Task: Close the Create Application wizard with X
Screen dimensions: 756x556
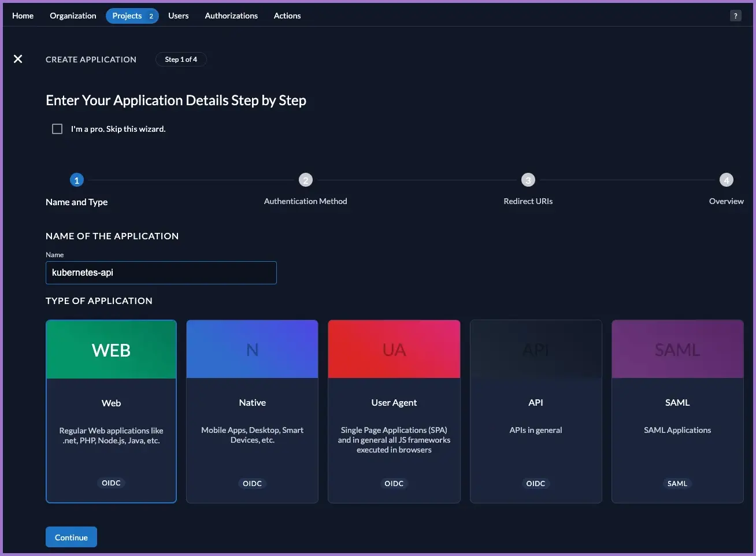Action: (x=18, y=59)
